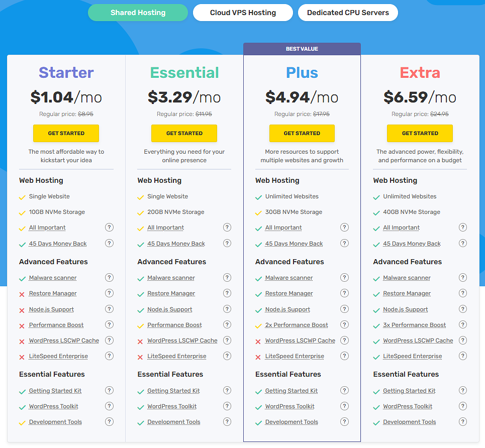Click help icon beside Restore Manager under Essential

[x=227, y=293]
